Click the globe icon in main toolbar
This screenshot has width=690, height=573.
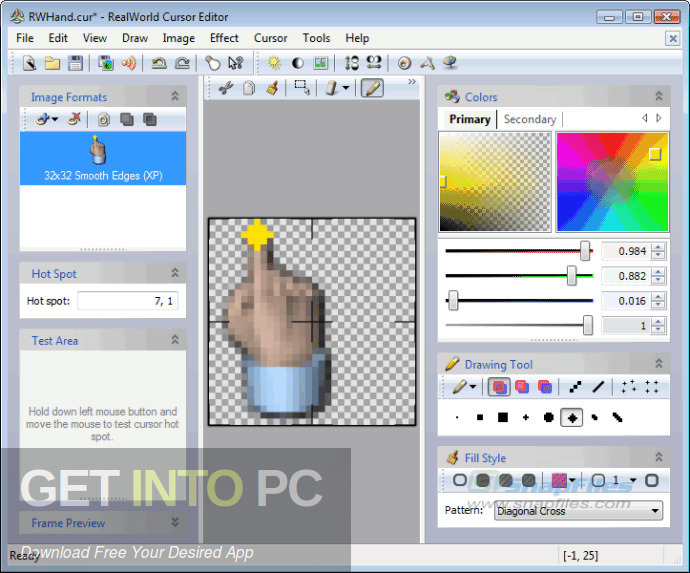pyautogui.click(x=450, y=63)
